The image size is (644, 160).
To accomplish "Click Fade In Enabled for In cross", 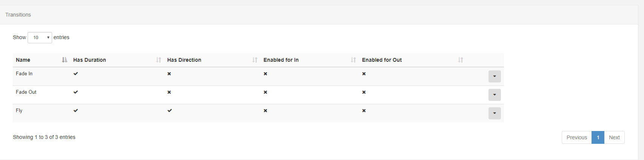I will pos(265,74).
